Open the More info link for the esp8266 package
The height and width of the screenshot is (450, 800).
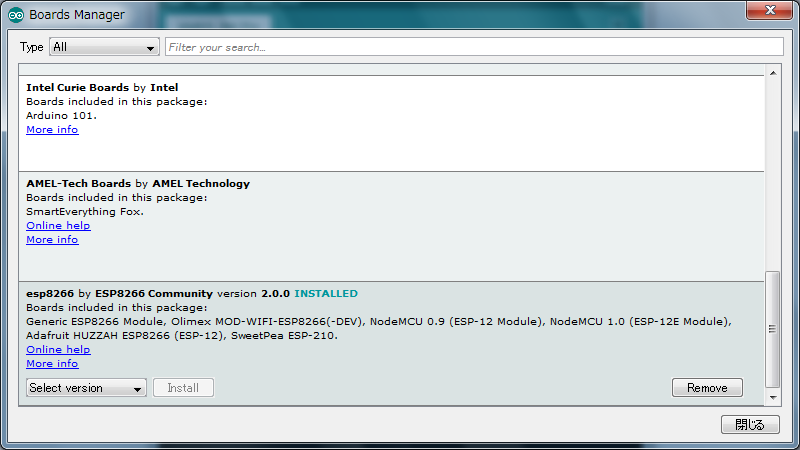pyautogui.click(x=52, y=363)
